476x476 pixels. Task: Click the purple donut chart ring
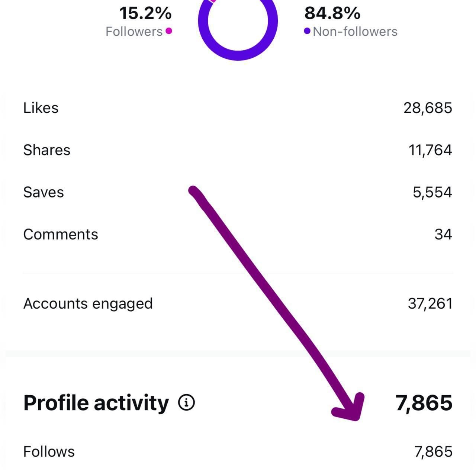coord(238,55)
